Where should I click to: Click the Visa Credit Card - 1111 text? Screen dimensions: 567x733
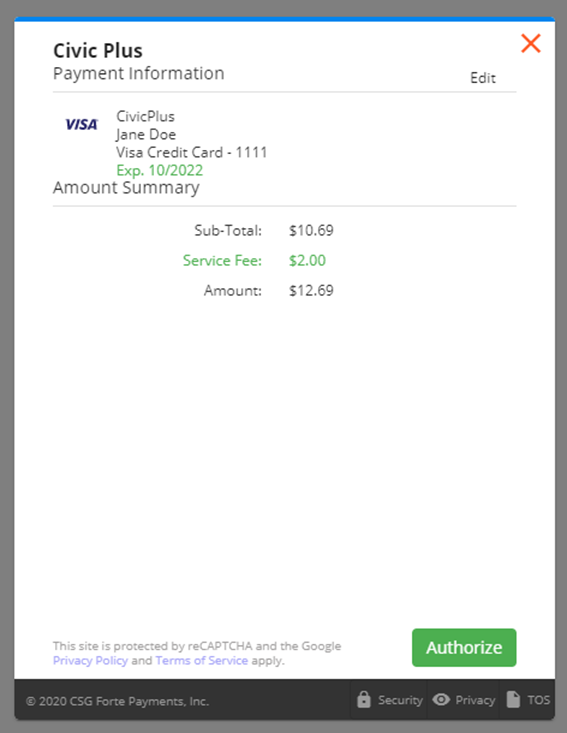[x=192, y=152]
